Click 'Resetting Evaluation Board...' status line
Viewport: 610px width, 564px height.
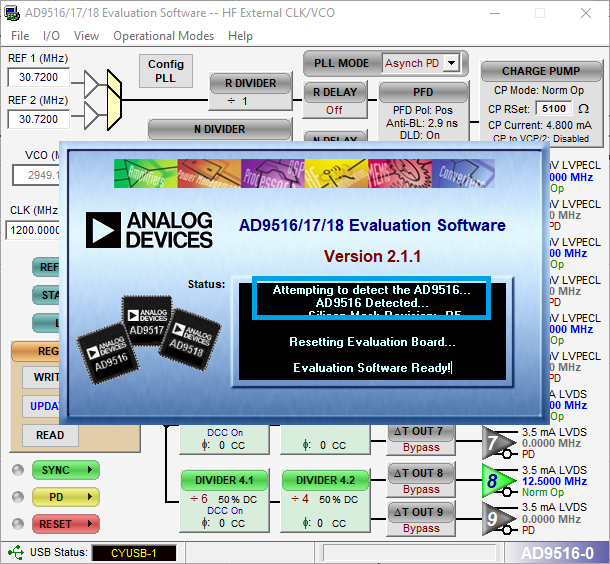click(x=372, y=342)
